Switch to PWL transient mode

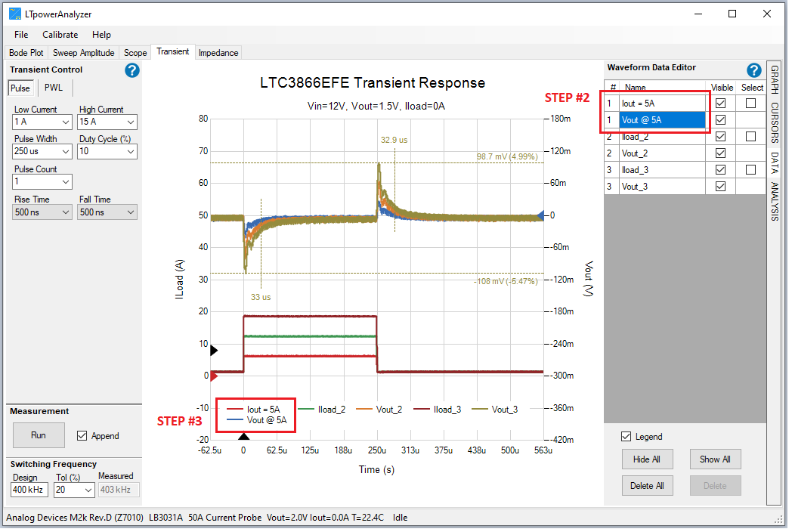click(x=53, y=88)
